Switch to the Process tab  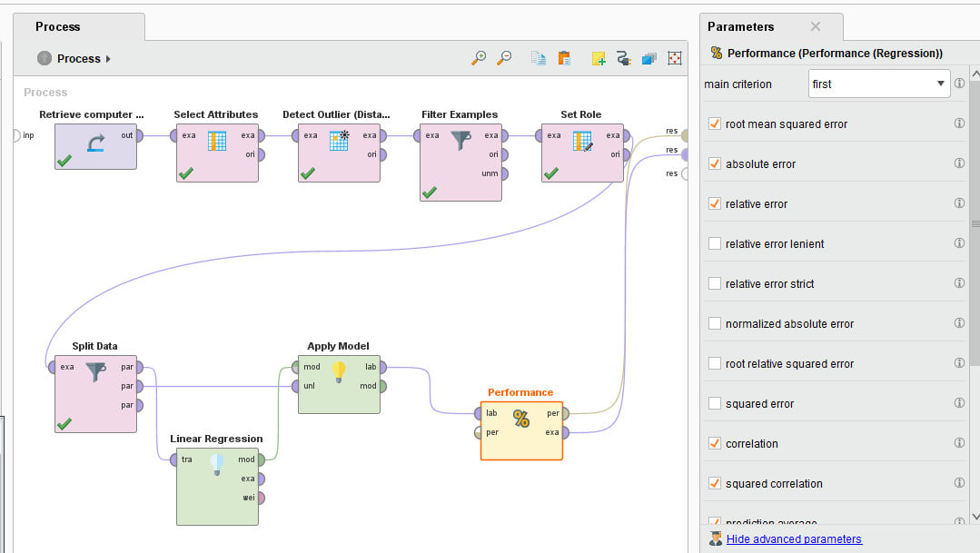[58, 26]
